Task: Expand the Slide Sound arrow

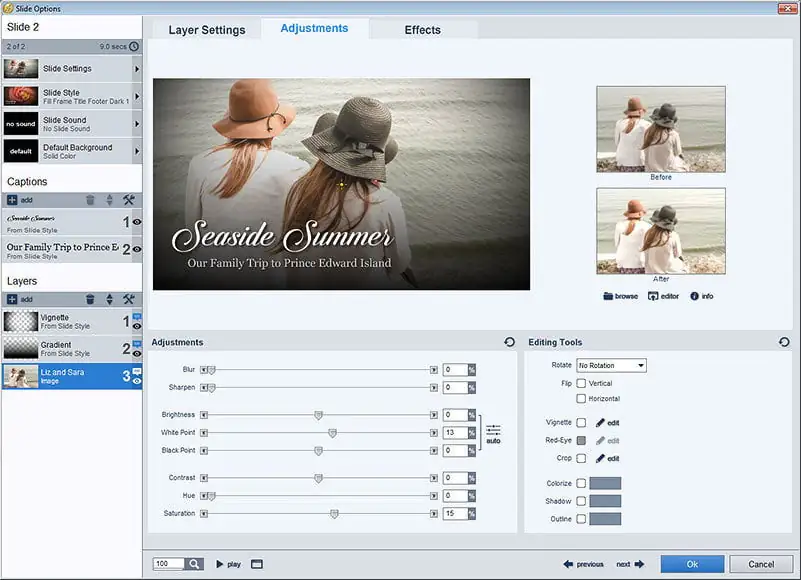Action: [x=137, y=124]
